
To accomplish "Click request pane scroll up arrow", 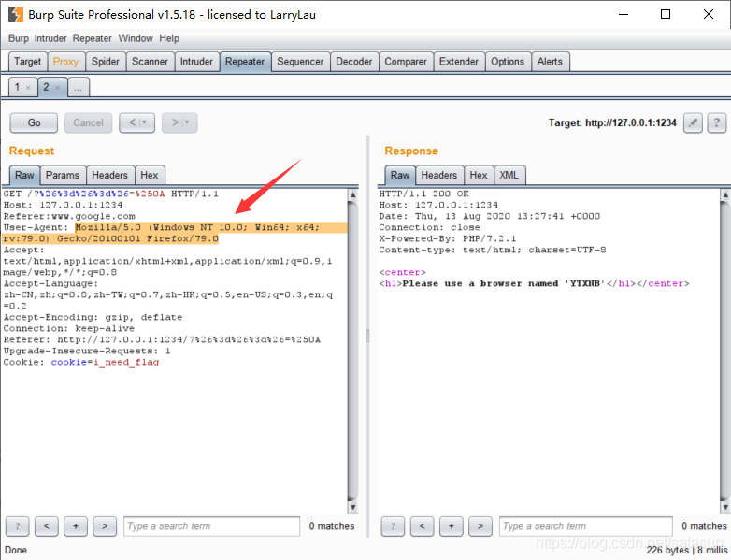I will (353, 194).
